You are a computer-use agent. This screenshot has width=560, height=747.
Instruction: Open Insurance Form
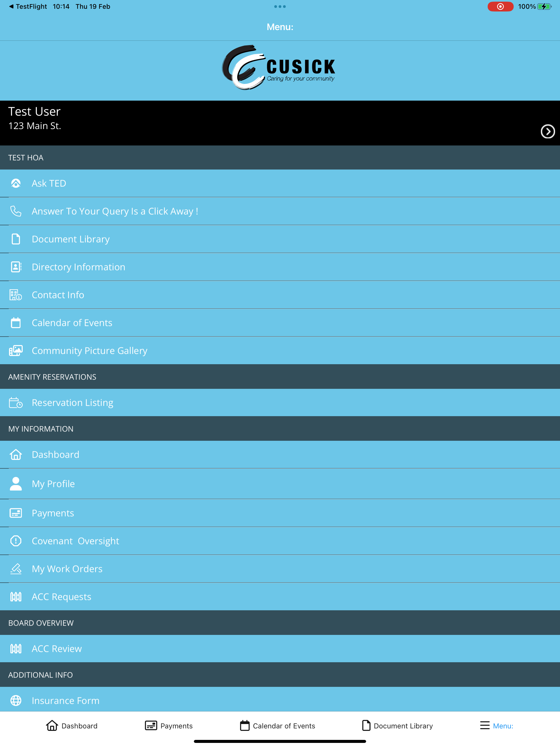pyautogui.click(x=280, y=699)
